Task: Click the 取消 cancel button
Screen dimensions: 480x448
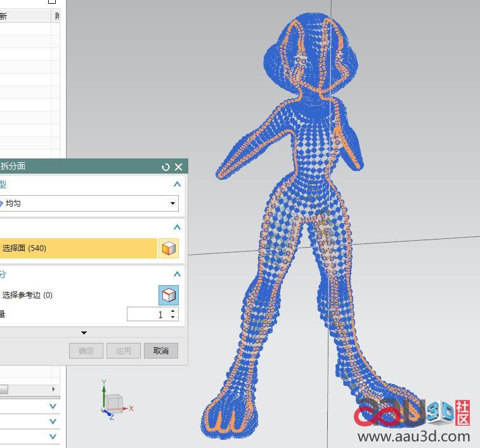Action: pos(161,350)
